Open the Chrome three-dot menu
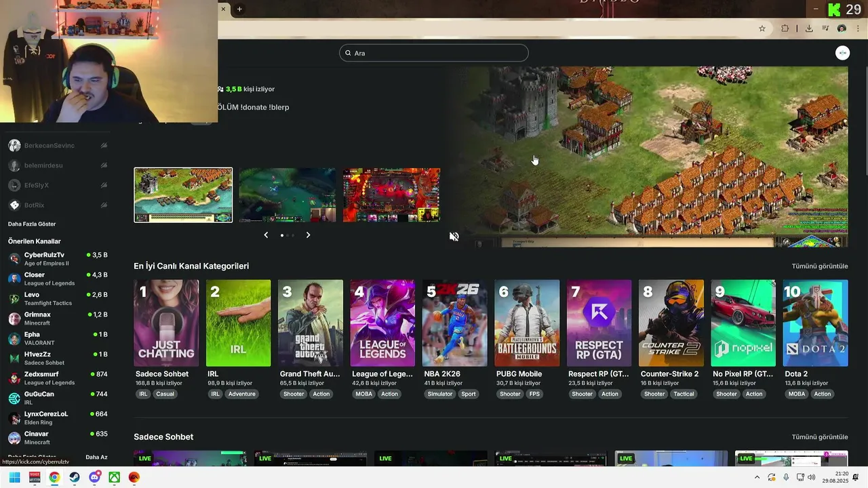This screenshot has height=488, width=868. 859,28
